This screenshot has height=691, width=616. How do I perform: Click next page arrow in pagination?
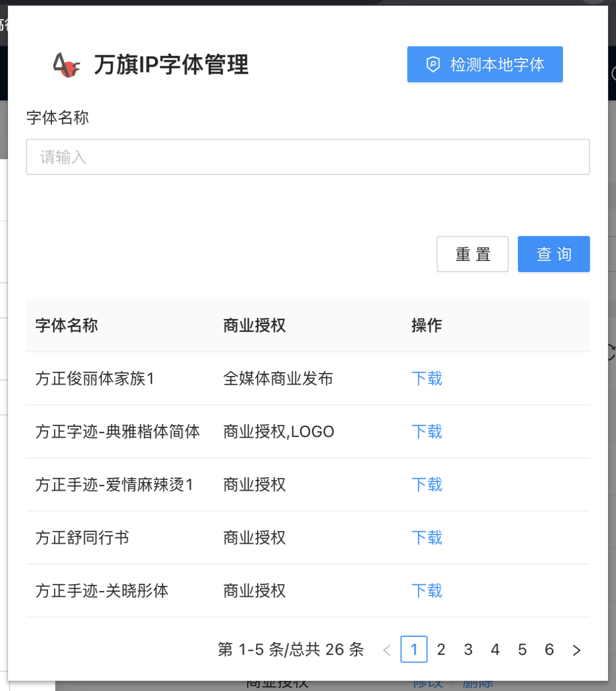coord(577,650)
